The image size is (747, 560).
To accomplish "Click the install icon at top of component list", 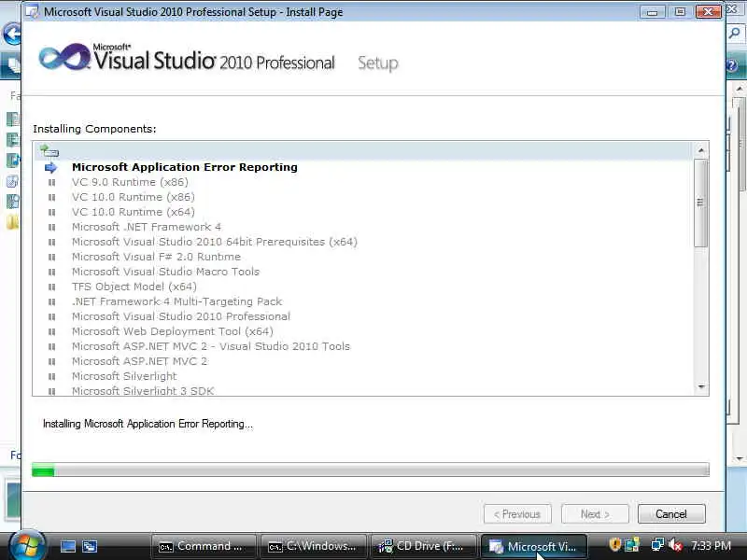I will click(49, 150).
